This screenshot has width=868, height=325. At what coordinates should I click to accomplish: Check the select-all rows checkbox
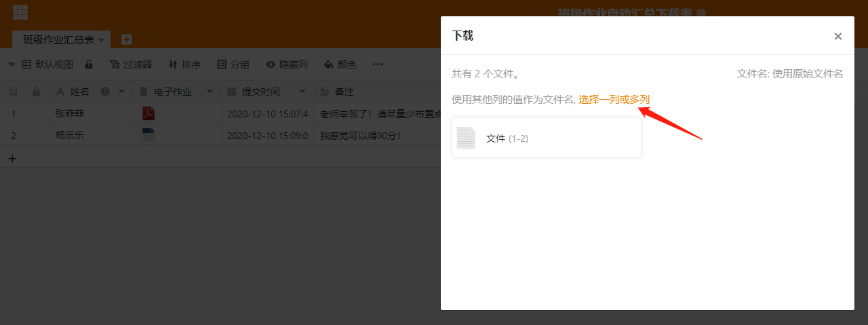pos(13,91)
